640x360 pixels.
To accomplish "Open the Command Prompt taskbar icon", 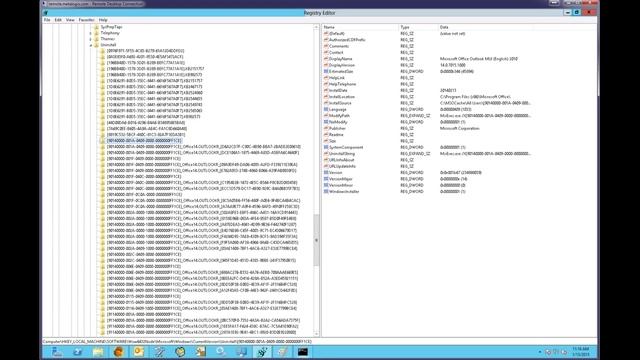I will pyautogui.click(x=303, y=352).
